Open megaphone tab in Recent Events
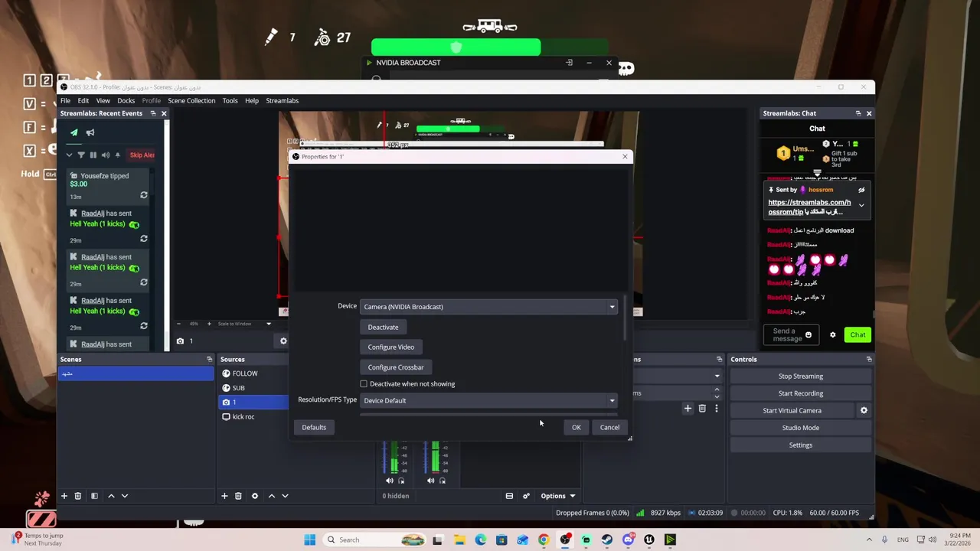 [x=90, y=132]
